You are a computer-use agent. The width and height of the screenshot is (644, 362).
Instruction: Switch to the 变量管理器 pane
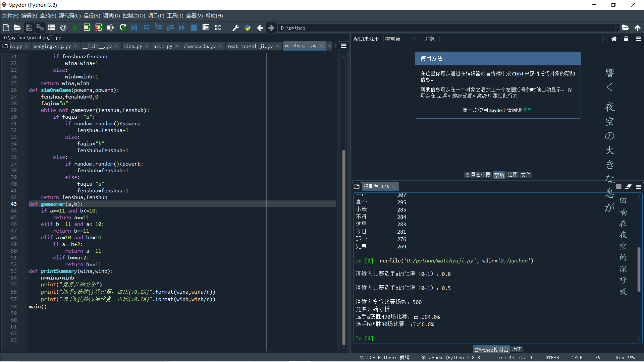(x=478, y=175)
